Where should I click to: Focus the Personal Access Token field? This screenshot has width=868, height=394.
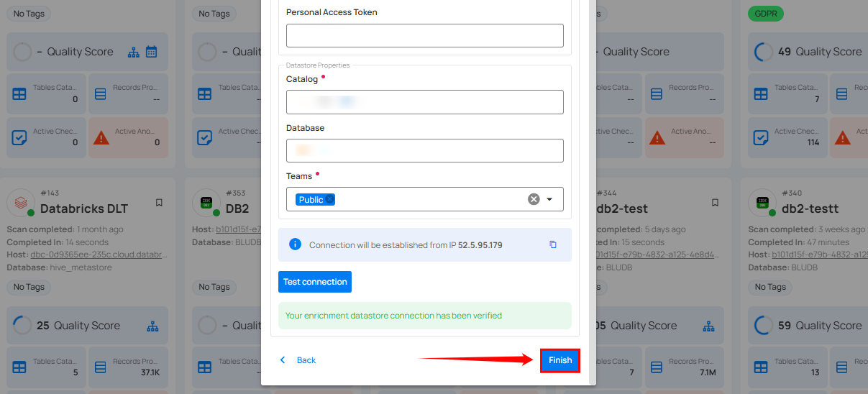[x=424, y=35]
